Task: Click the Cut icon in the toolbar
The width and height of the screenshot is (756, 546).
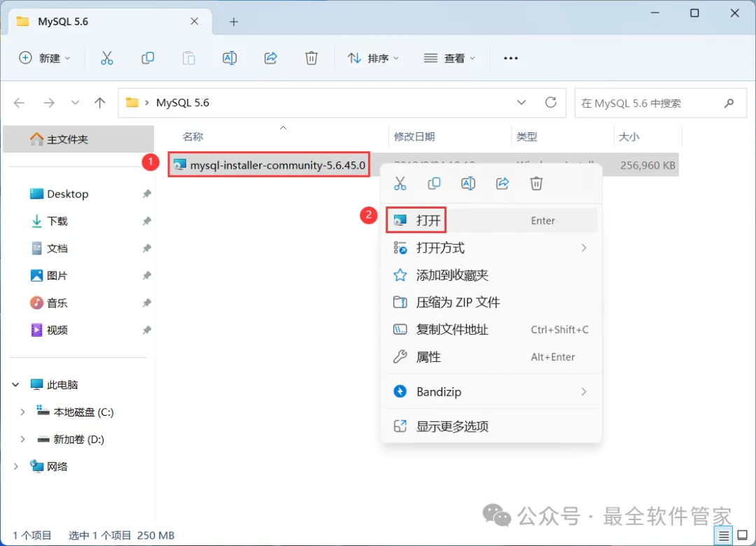Action: 106,58
